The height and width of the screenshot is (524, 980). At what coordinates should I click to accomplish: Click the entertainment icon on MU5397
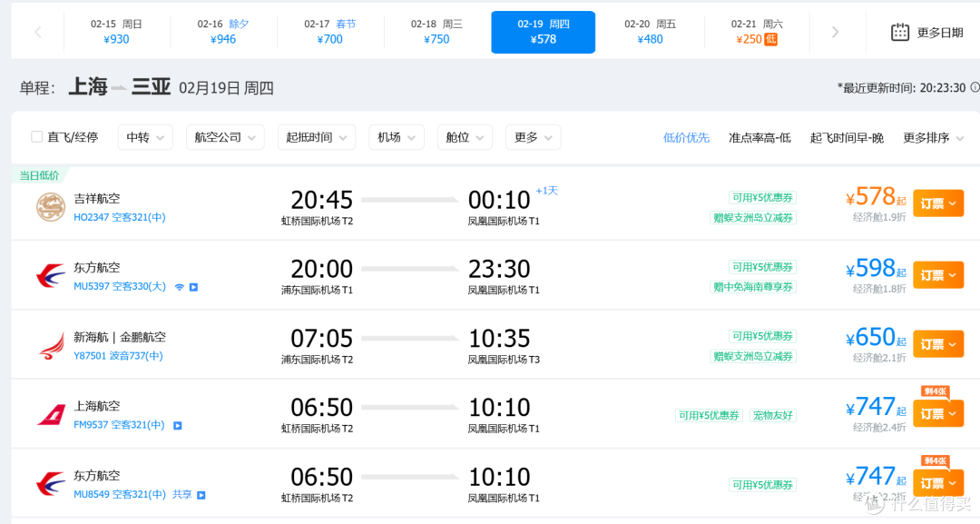[x=194, y=287]
